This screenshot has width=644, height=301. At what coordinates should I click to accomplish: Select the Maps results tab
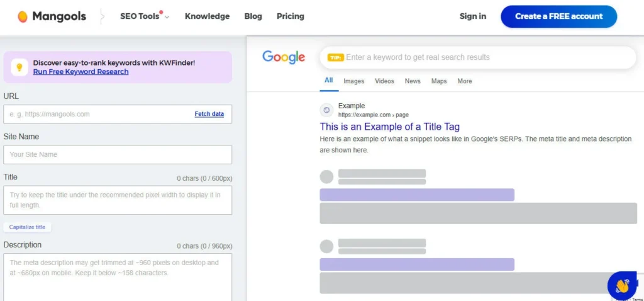(439, 81)
